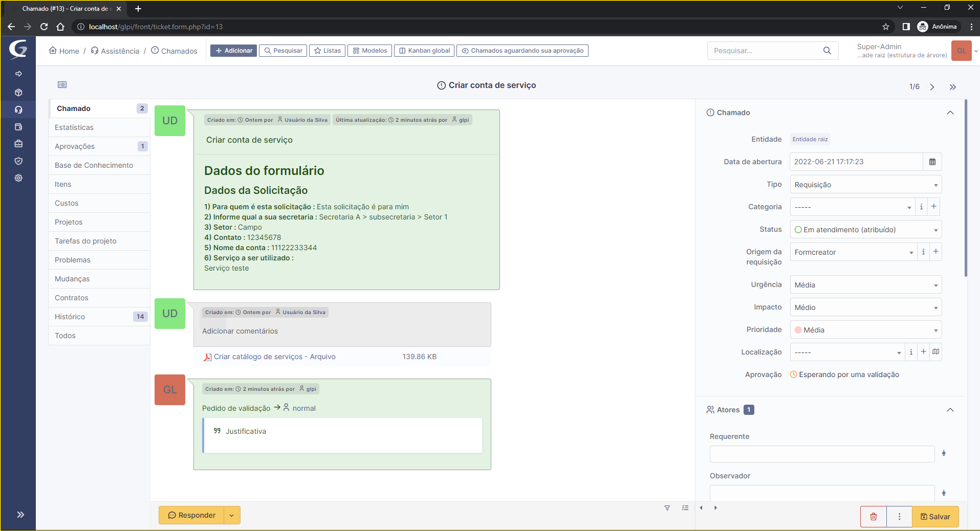980x531 pixels.
Task: Click the map icon next to Localização
Action: [936, 352]
